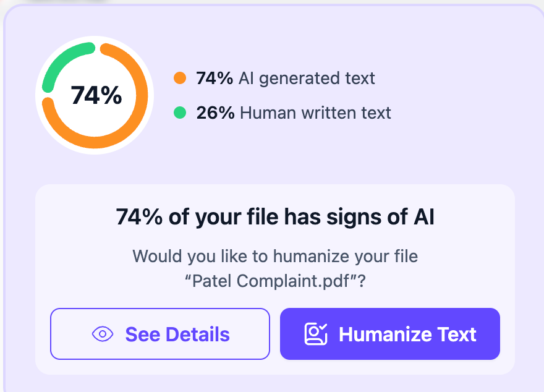544x392 pixels.
Task: Open the See Details button
Action: (160, 334)
